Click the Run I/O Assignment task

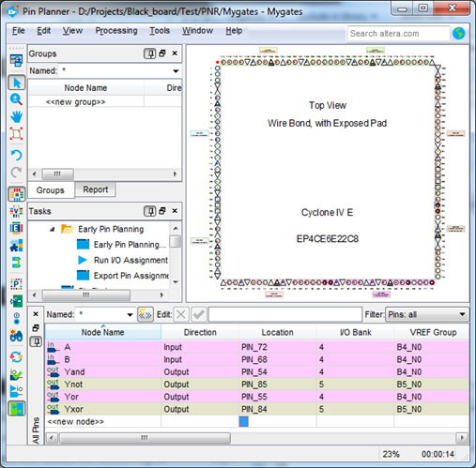131,260
